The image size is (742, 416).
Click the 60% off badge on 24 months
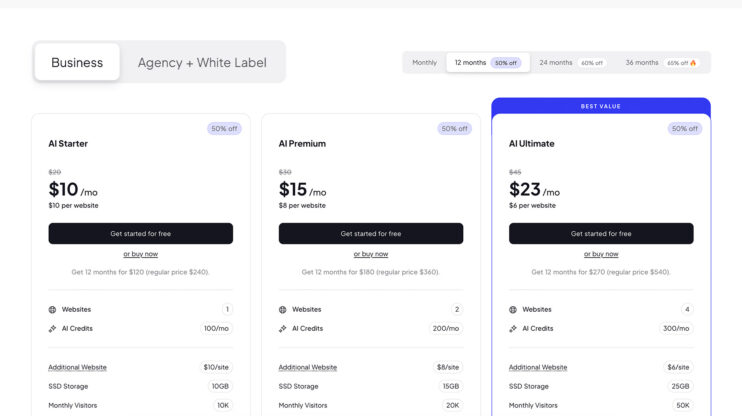point(592,63)
